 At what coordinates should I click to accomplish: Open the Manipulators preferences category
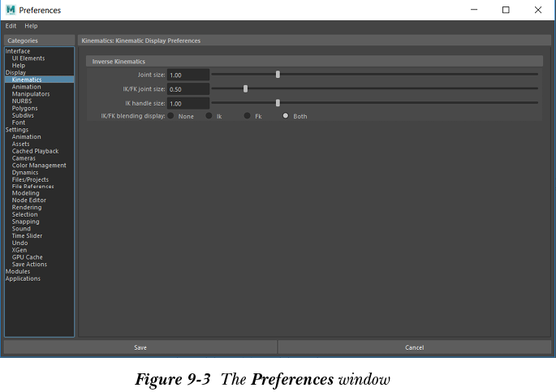(31, 94)
